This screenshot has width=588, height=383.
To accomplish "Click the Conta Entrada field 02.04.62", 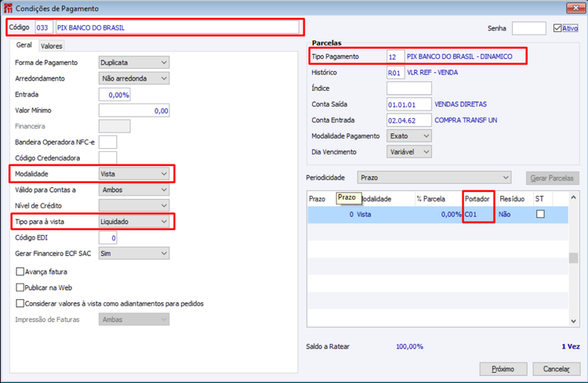I will [409, 121].
